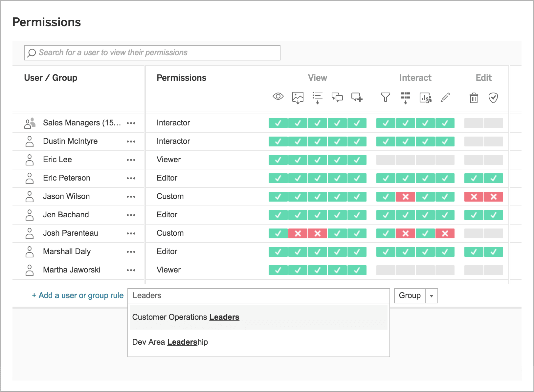Click Add a user or group rule
The image size is (534, 392).
pos(77,295)
